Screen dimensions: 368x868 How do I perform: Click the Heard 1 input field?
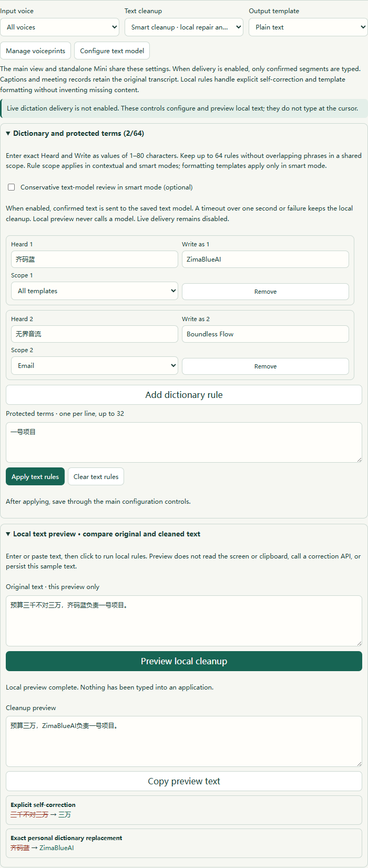[95, 260]
